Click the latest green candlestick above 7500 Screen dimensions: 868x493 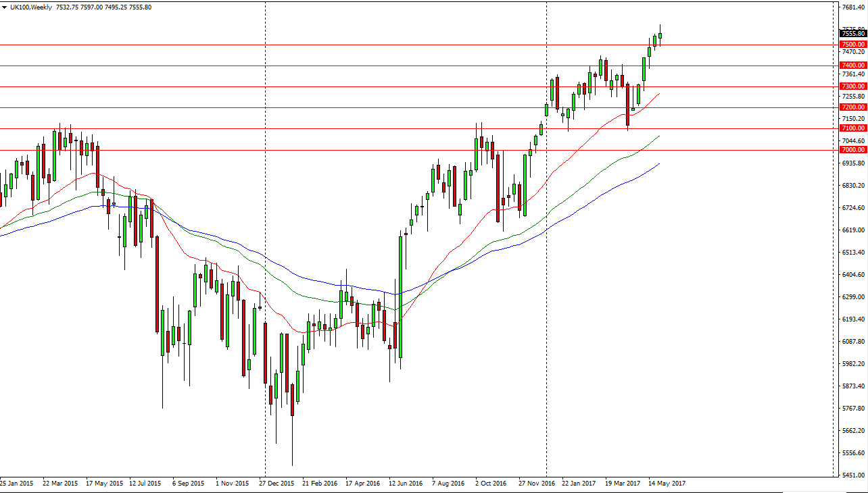click(x=660, y=36)
